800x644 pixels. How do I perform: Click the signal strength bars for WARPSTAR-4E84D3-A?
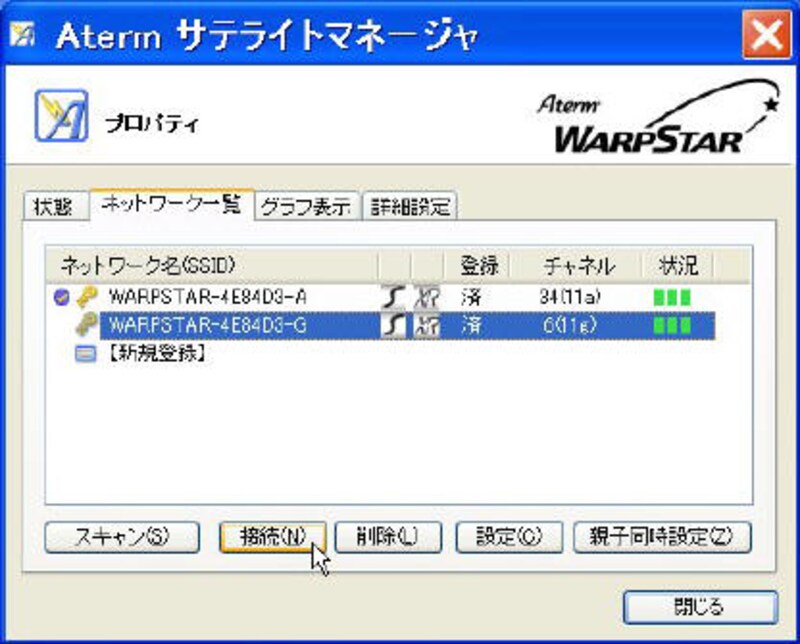671,297
